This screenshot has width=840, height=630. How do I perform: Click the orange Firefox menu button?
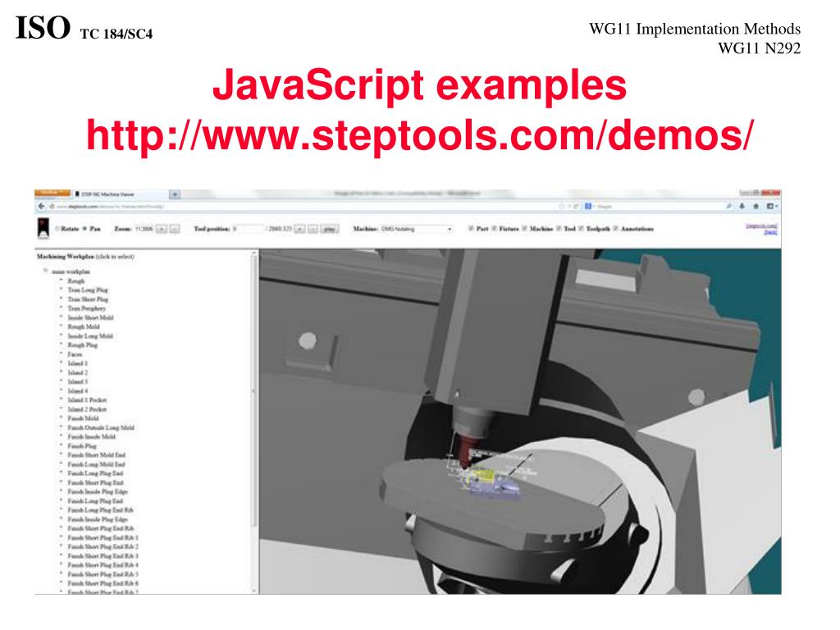52,193
